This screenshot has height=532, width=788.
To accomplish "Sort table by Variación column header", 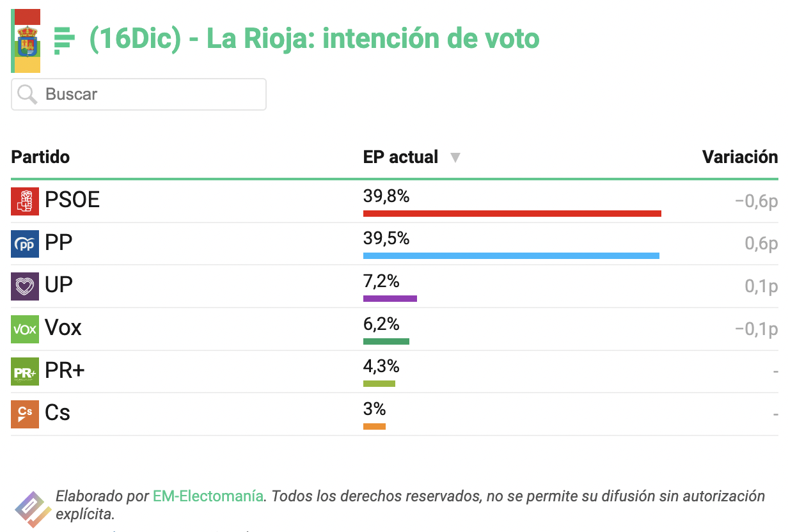I will 740,157.
